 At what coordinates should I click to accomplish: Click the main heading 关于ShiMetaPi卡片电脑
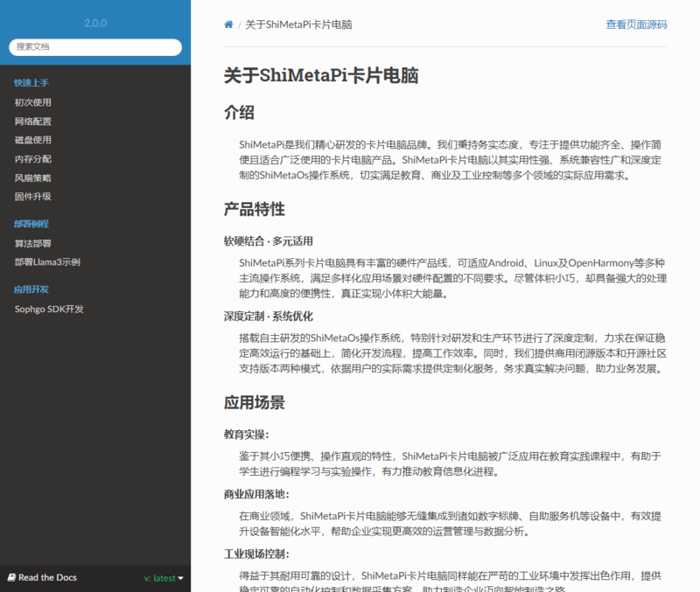[x=321, y=75]
